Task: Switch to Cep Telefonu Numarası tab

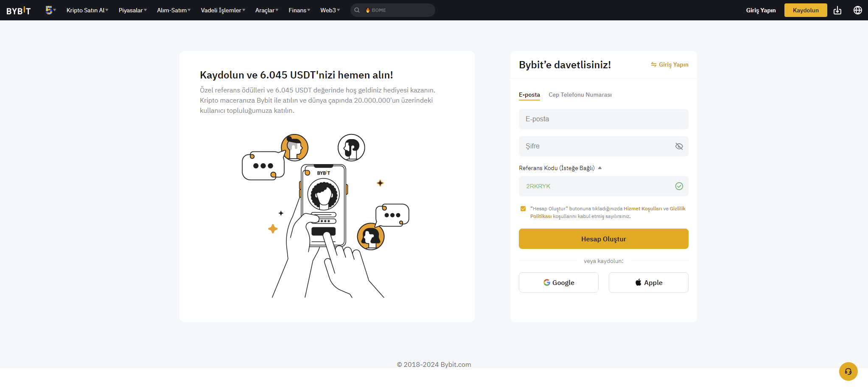Action: coord(580,95)
